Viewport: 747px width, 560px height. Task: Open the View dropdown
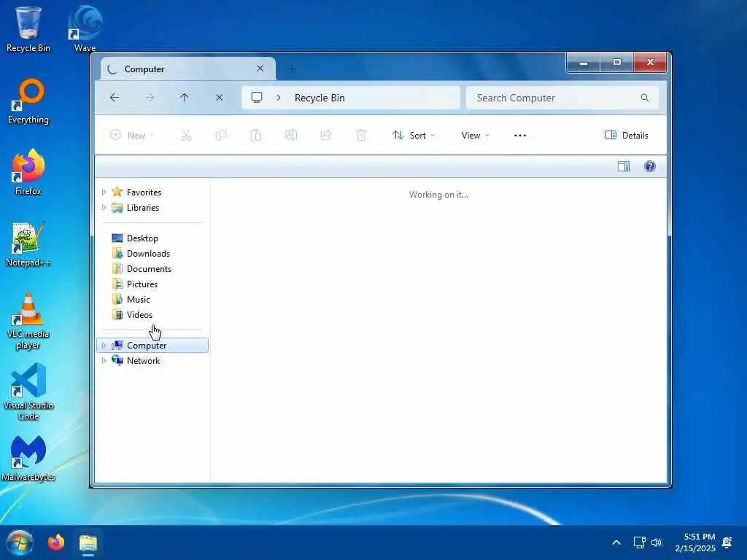click(476, 135)
